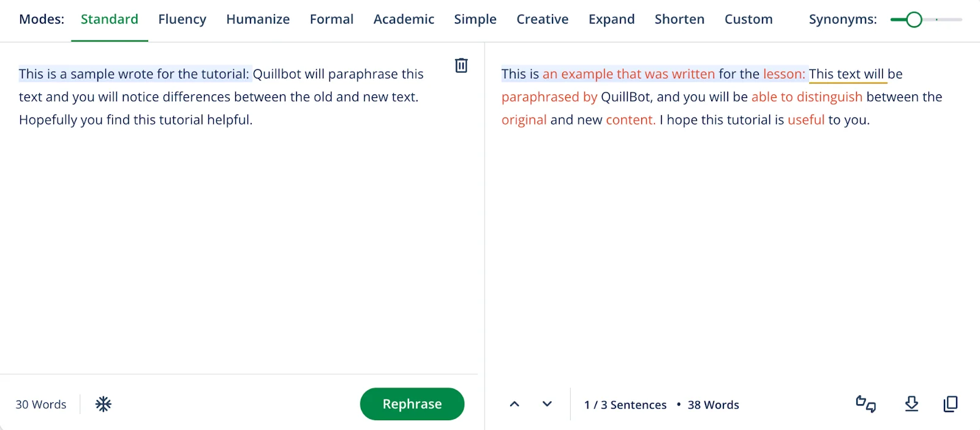Click the underlined phrase 'This text will'
Image resolution: width=980 pixels, height=430 pixels.
click(x=846, y=74)
